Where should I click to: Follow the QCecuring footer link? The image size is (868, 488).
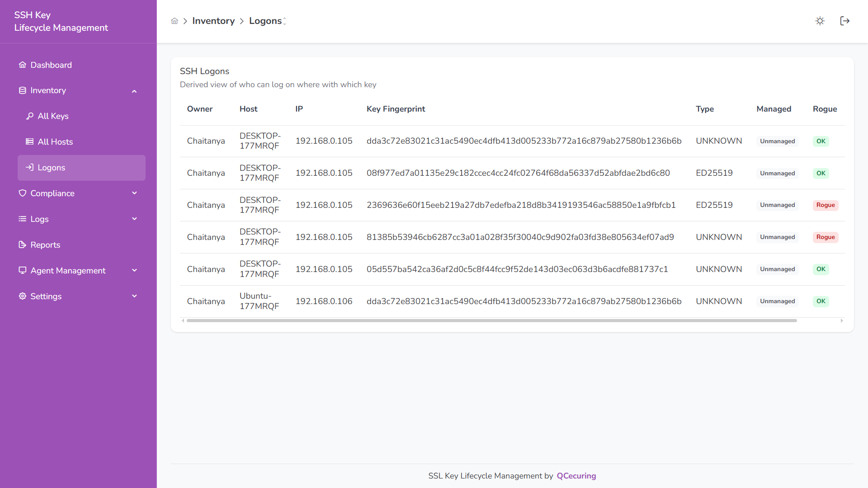[576, 475]
